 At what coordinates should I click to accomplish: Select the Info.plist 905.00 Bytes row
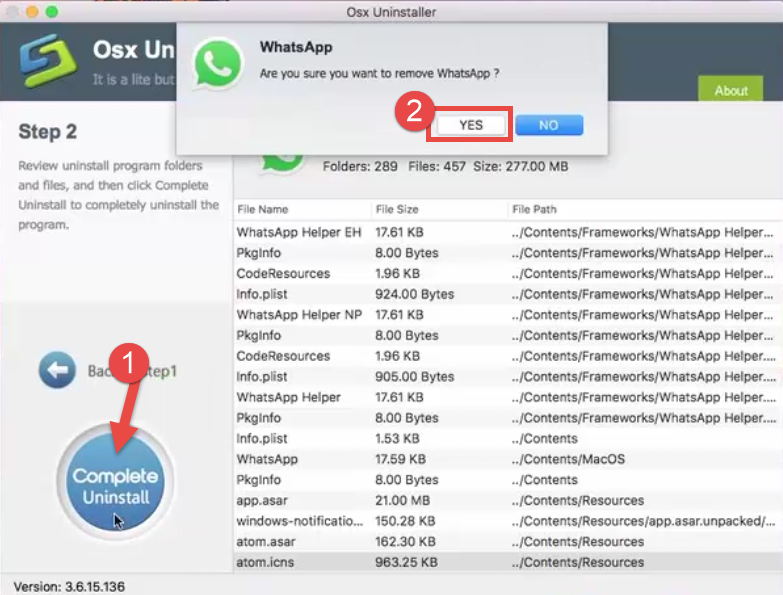(508, 376)
